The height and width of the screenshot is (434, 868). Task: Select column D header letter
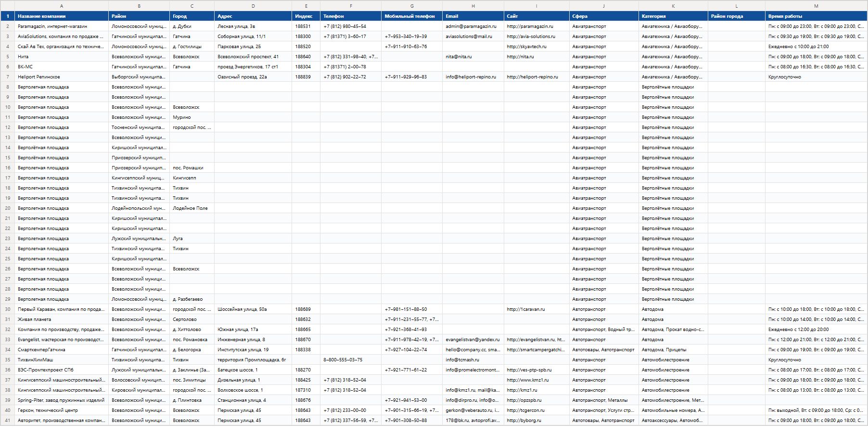[253, 6]
